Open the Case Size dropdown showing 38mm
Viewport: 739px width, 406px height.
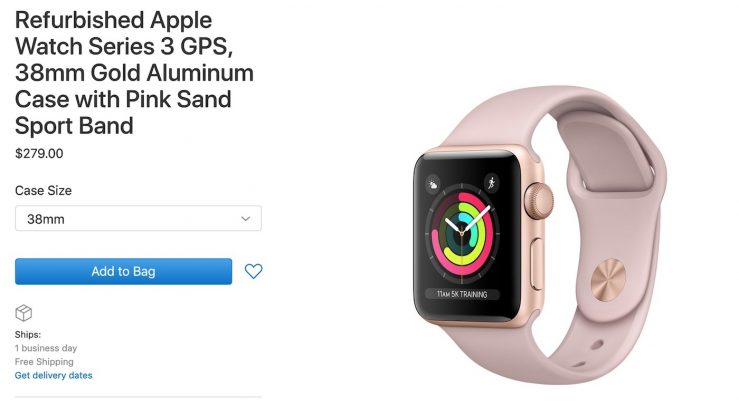tap(138, 218)
